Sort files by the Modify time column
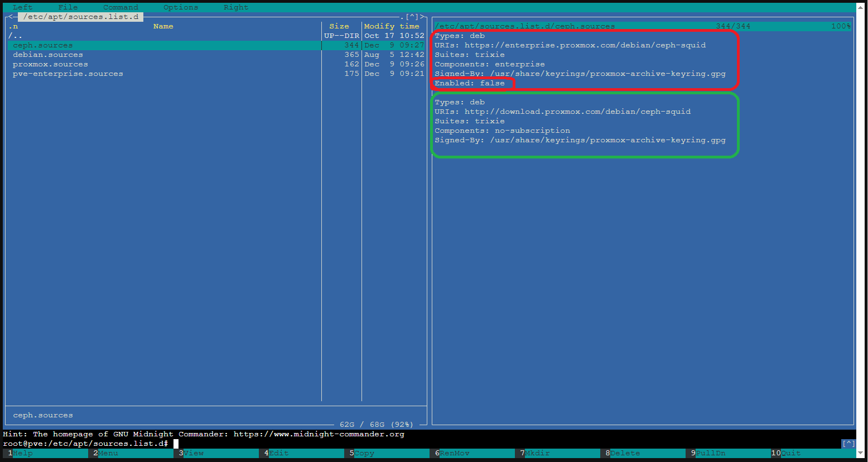The height and width of the screenshot is (462, 868). coord(392,26)
